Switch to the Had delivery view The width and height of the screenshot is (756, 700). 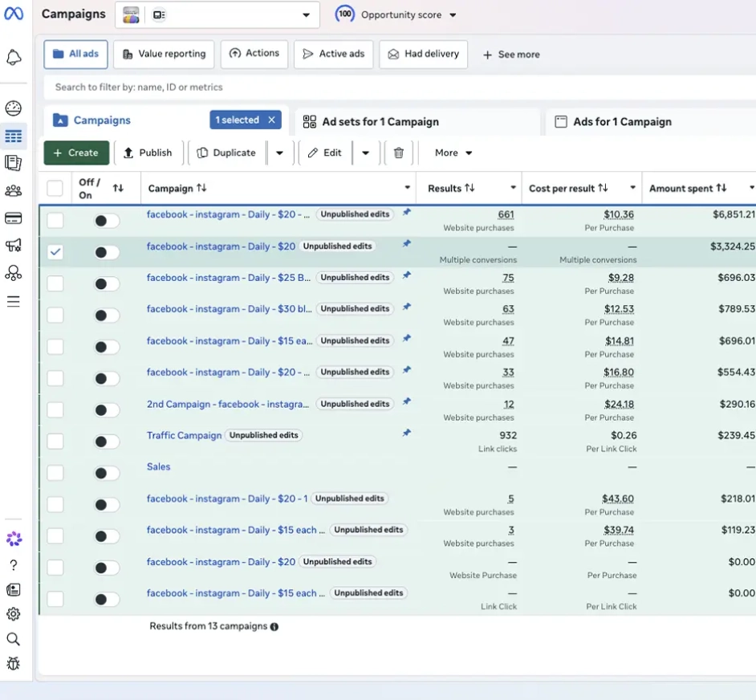[x=423, y=54]
